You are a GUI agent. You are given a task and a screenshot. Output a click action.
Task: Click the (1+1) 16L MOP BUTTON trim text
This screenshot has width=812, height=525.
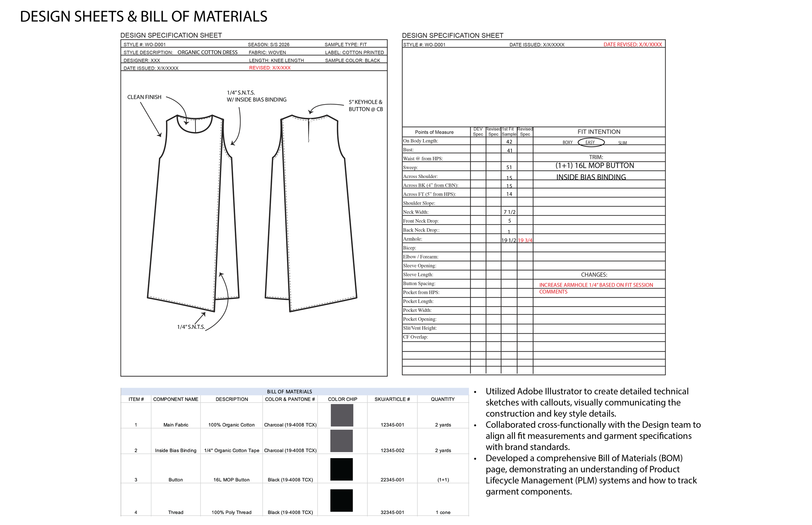pos(595,166)
